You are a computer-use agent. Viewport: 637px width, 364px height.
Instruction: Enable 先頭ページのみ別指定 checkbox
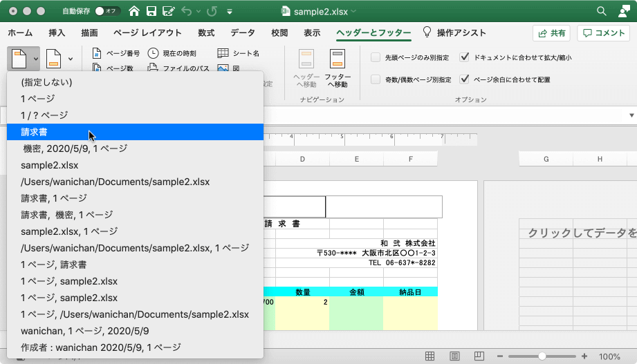[x=376, y=57]
